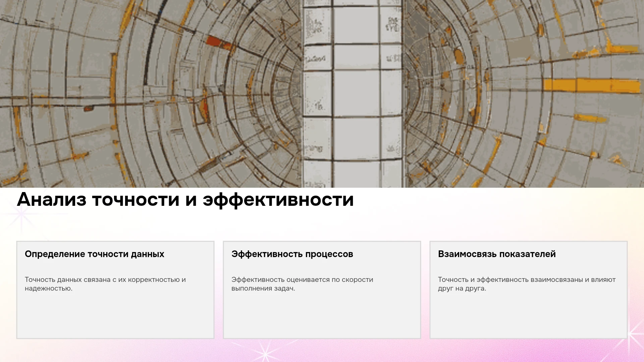
Task: Select the white grid column in header image
Action: (x=352, y=94)
